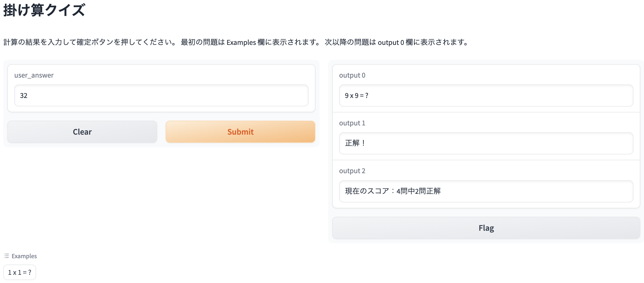Screen dimensions: 644x283
Task: Click the Examples list icon
Action: tap(7, 256)
